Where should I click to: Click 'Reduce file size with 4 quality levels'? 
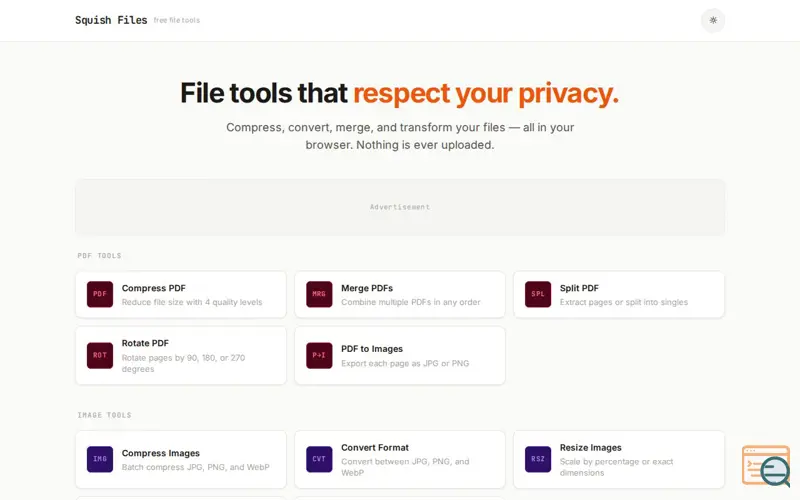pos(192,302)
